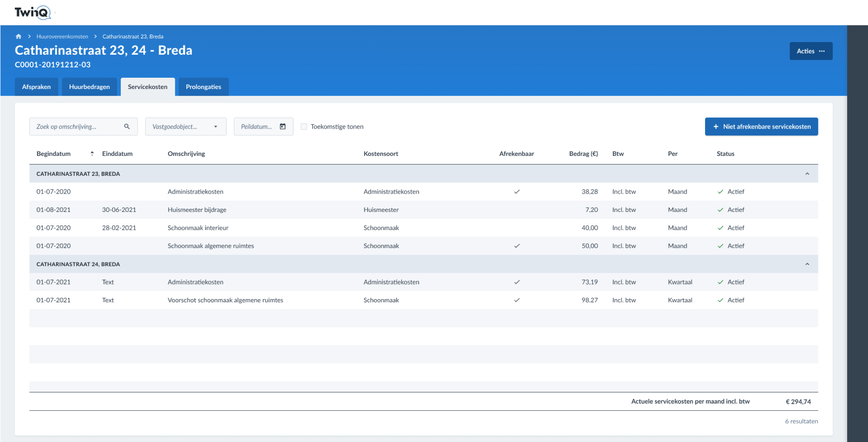868x442 pixels.
Task: Select the Schoonmaak interieur description cell
Action: 198,228
